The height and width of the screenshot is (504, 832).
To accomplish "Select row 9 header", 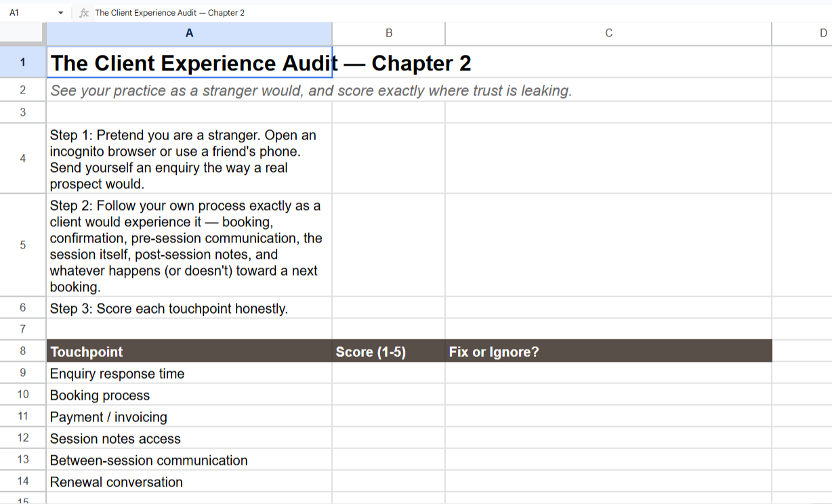I will pyautogui.click(x=22, y=373).
